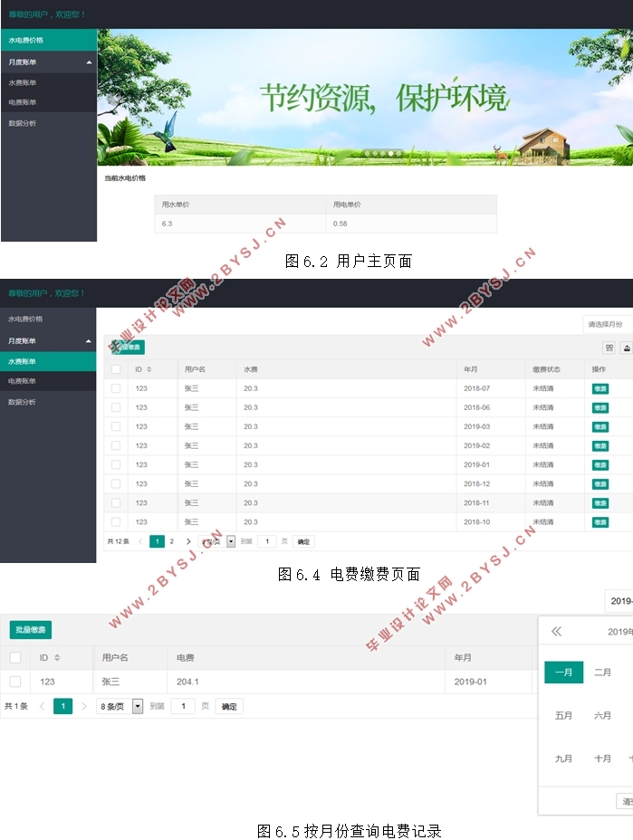Choose 五月 in the month calendar
The width and height of the screenshot is (633, 840).
(564, 715)
